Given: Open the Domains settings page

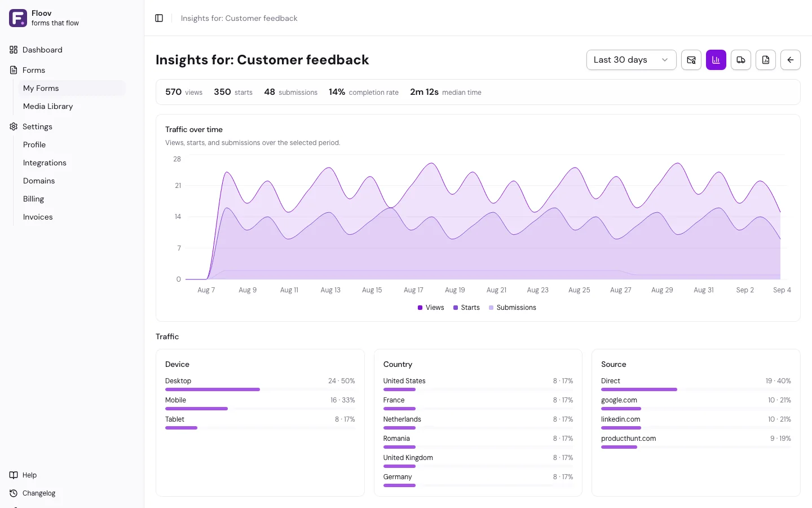Looking at the screenshot, I should pos(72,181).
